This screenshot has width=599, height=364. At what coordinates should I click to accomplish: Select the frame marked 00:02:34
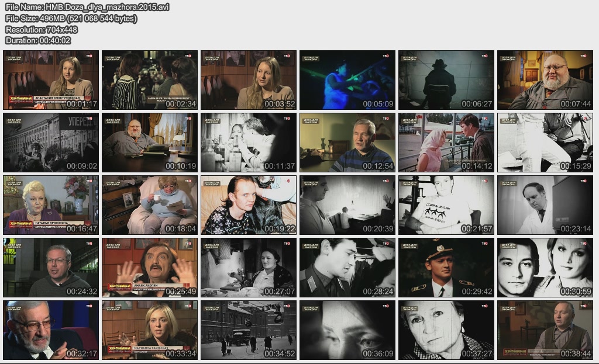[x=149, y=80]
